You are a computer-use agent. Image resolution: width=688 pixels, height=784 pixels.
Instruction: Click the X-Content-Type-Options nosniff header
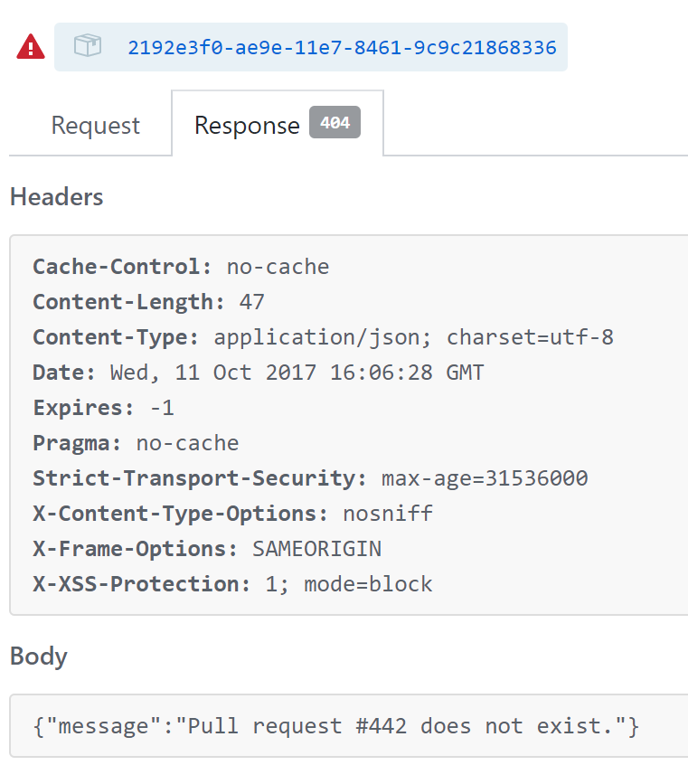point(232,514)
